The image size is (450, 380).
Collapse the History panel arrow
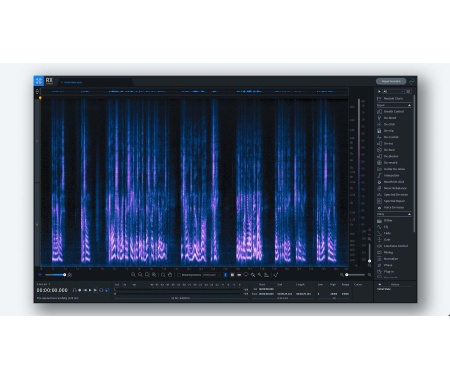379,284
